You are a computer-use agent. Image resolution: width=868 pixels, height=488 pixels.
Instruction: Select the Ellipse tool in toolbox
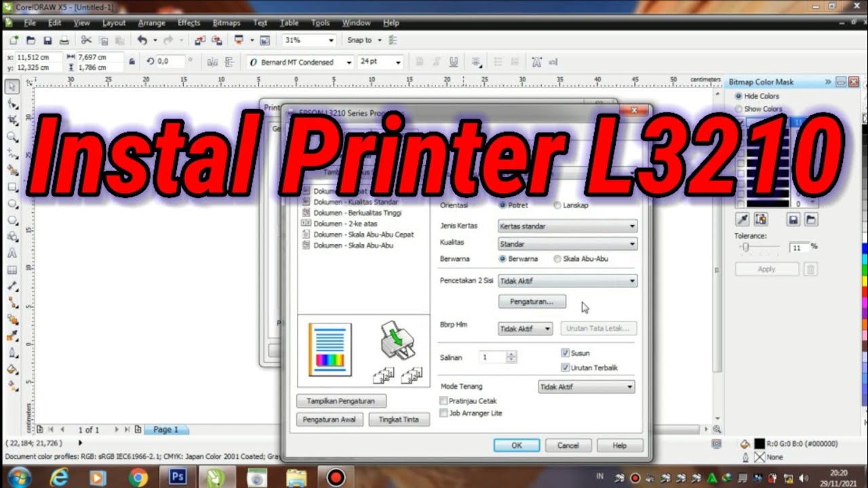(x=12, y=203)
